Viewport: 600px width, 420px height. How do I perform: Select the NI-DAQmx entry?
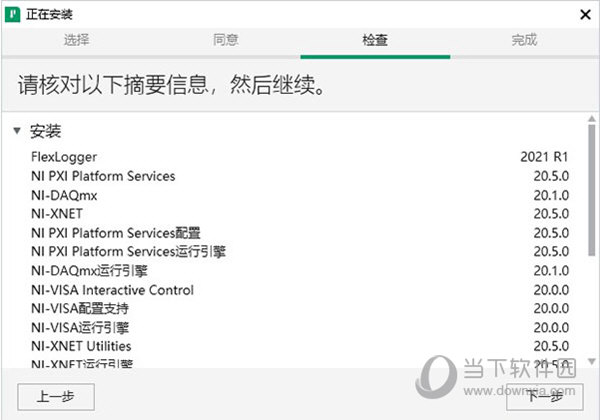click(x=300, y=195)
